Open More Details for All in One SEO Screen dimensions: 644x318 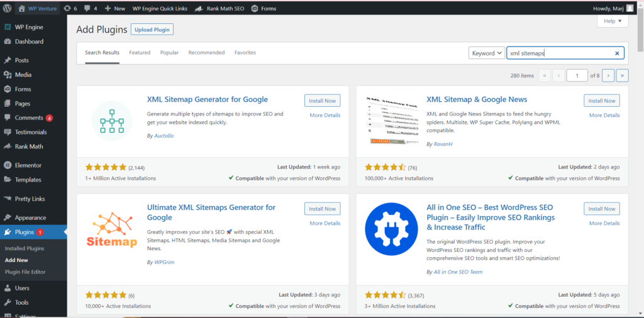point(604,223)
